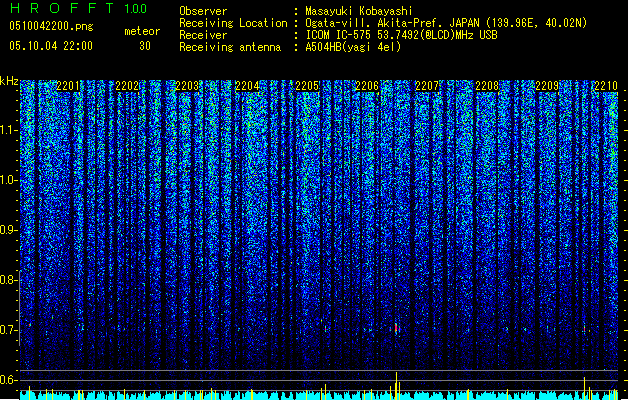Viewport: 629px width, 400px height.
Task: Click the 'Receiving antenna' field label
Action: 230,47
